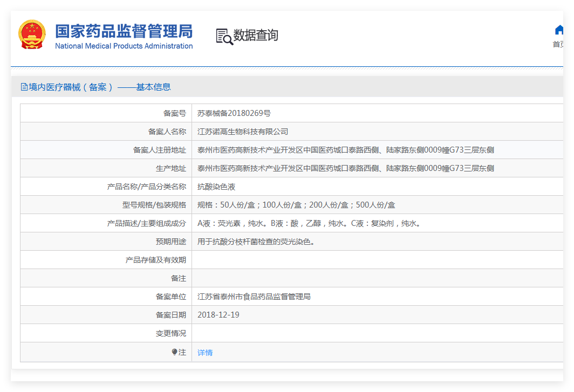
Task: Open the 详情 link in the 注 row
Action: [x=205, y=353]
